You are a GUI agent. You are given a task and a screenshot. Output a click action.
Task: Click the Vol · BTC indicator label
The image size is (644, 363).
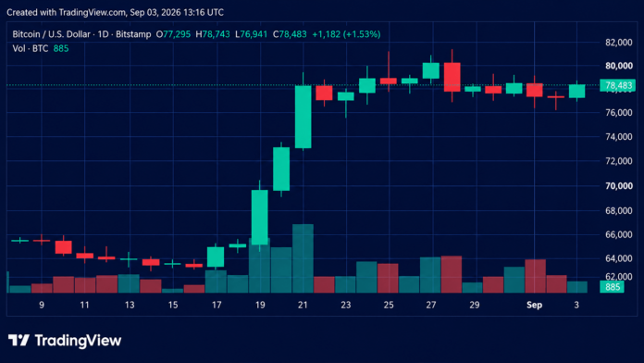click(x=30, y=48)
